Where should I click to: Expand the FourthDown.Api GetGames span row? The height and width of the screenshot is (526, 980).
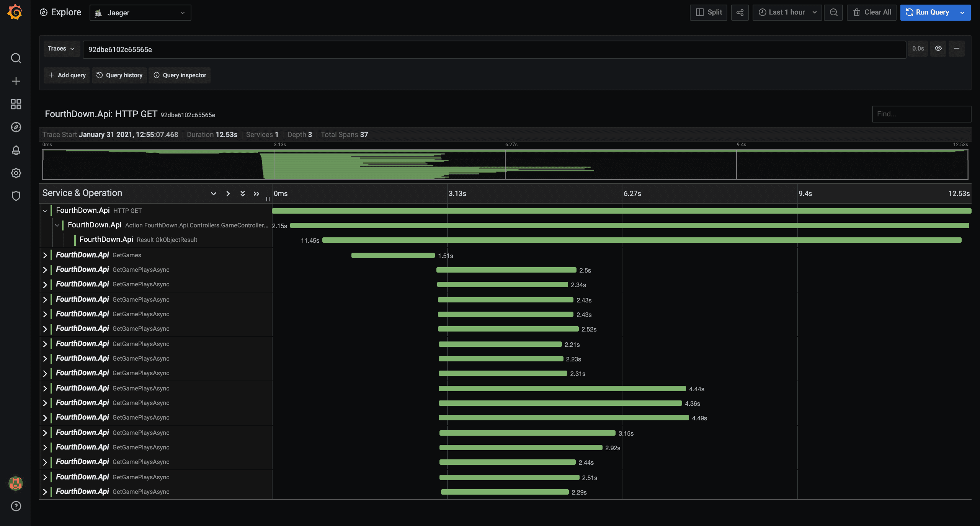pyautogui.click(x=45, y=255)
